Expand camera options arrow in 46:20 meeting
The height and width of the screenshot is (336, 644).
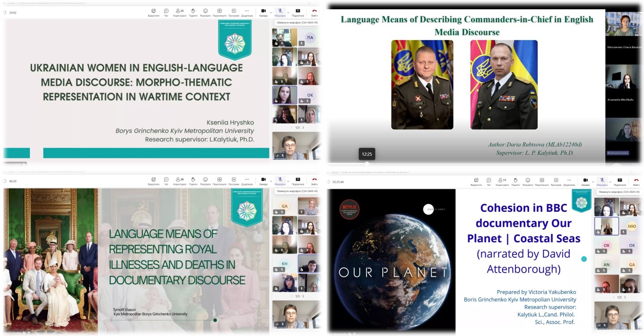[x=270, y=181]
